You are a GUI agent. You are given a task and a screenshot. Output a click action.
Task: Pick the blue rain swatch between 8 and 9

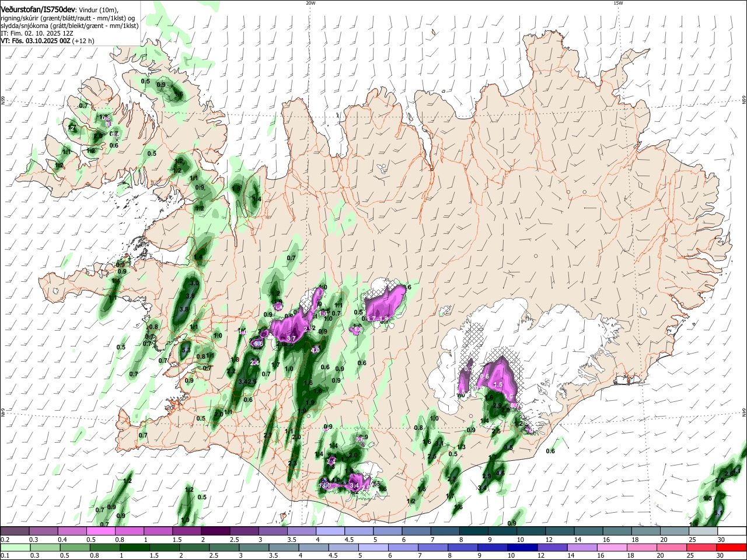point(462,547)
